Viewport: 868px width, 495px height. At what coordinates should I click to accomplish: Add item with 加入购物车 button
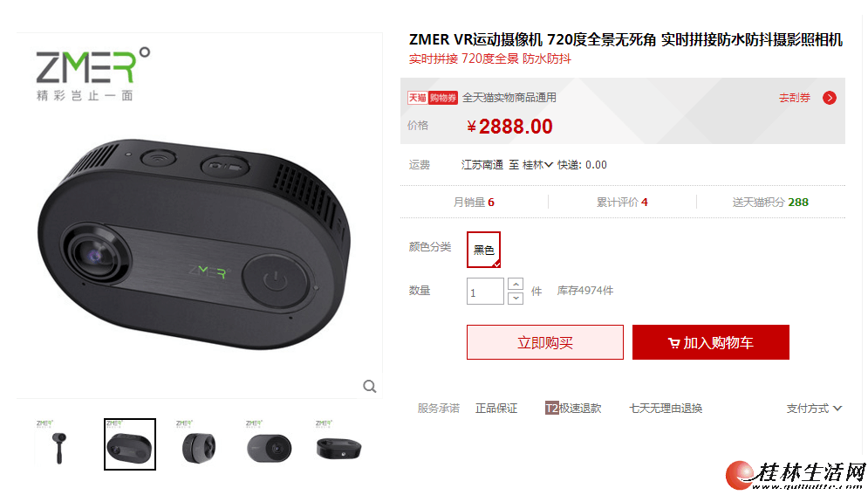pyautogui.click(x=711, y=342)
